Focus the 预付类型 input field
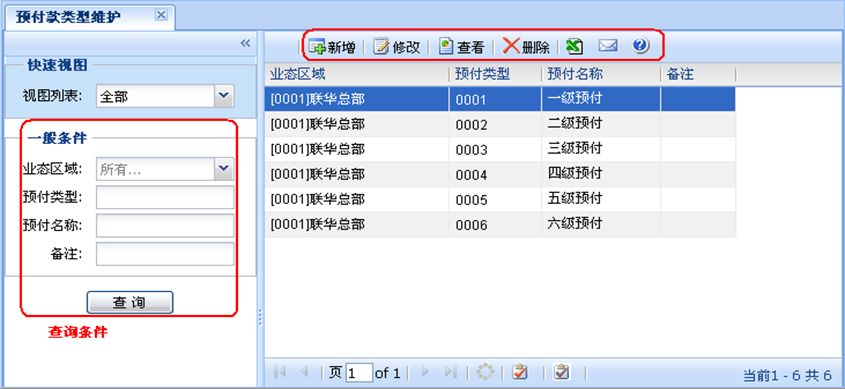 click(x=165, y=197)
